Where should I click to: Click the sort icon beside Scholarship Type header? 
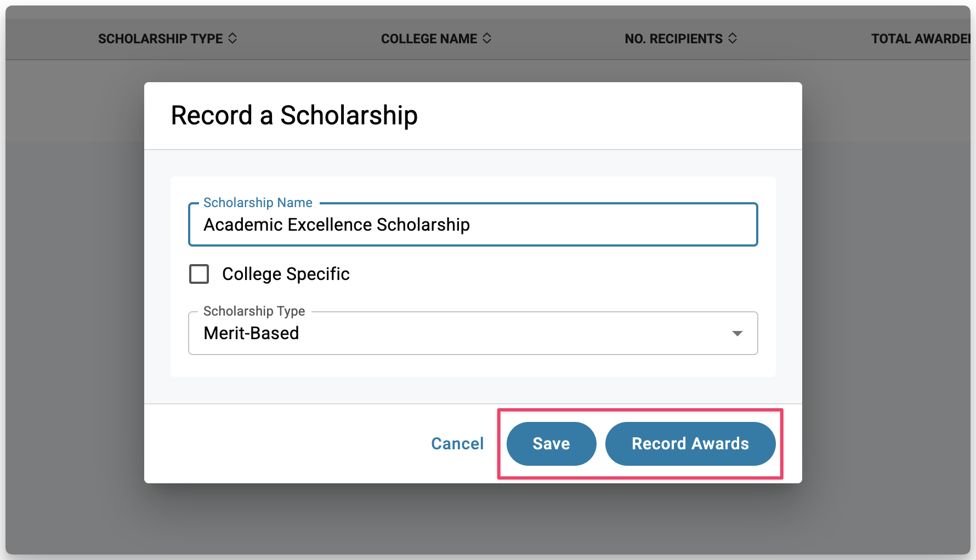point(232,38)
